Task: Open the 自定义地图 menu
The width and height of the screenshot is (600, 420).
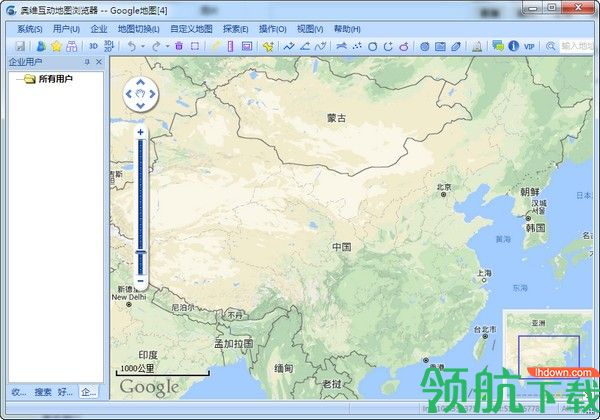Action: tap(191, 29)
